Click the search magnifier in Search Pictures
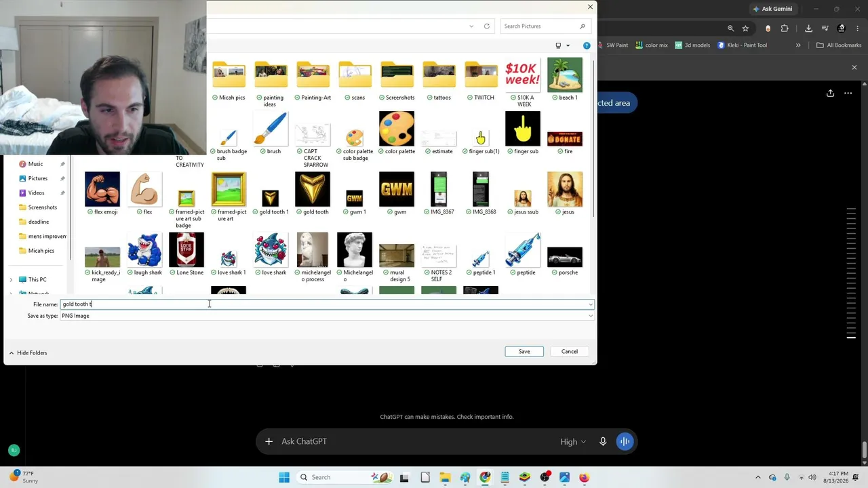The image size is (868, 488). point(583,26)
